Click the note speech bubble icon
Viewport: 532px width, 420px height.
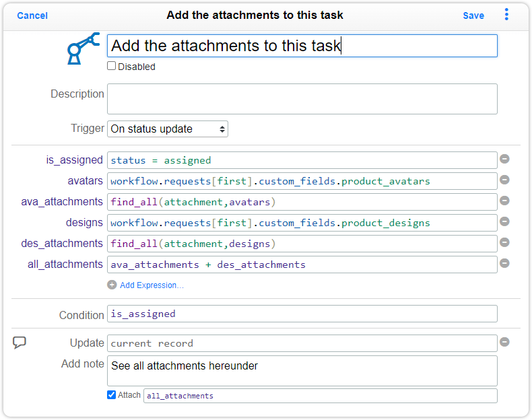[x=20, y=343]
